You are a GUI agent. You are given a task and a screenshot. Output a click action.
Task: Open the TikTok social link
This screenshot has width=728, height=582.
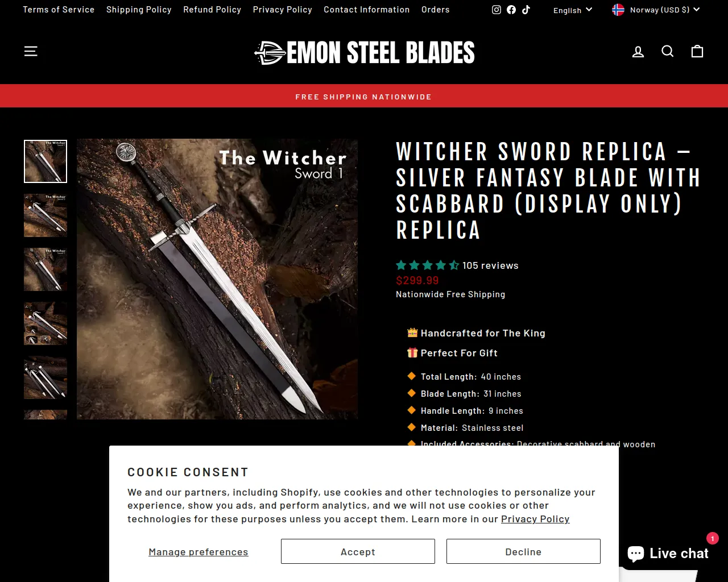tap(526, 10)
